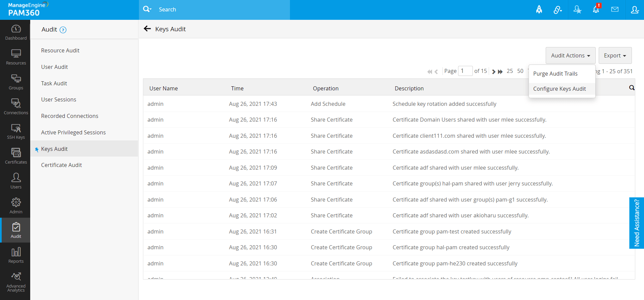Open the Dashboard from the sidebar
The image size is (644, 300).
click(16, 32)
